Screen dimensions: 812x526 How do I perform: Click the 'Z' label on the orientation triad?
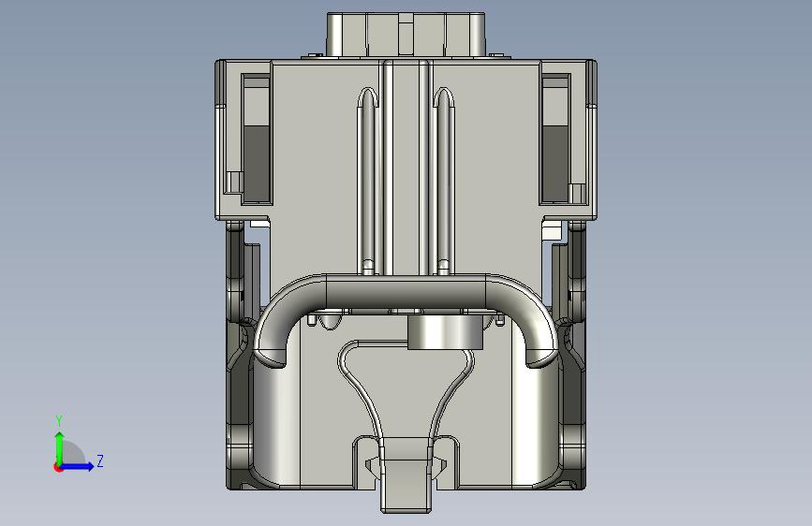pyautogui.click(x=100, y=460)
